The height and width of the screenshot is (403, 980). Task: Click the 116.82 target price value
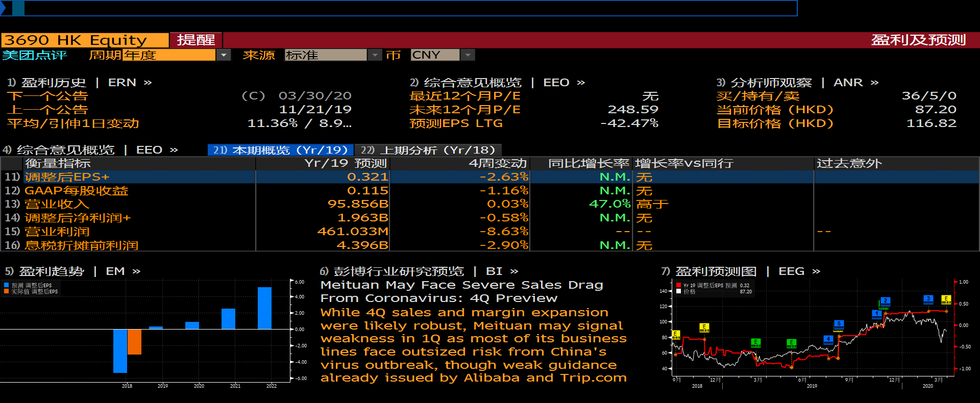point(932,123)
